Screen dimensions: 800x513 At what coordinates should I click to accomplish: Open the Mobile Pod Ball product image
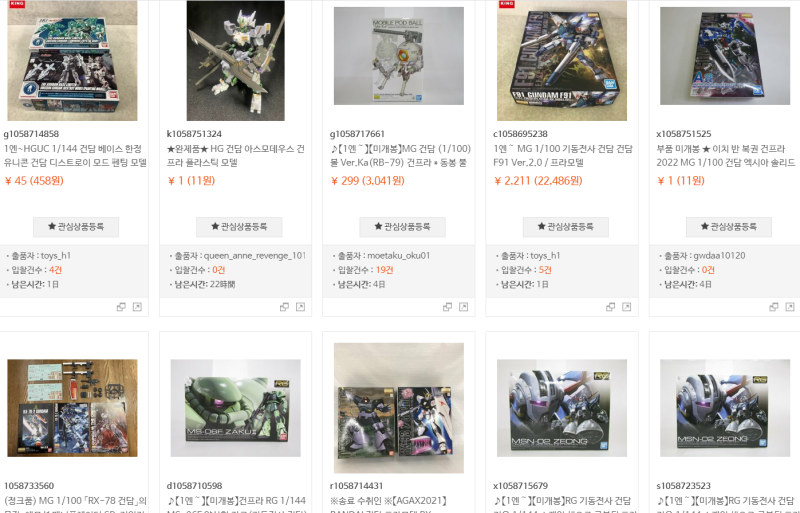tap(398, 56)
